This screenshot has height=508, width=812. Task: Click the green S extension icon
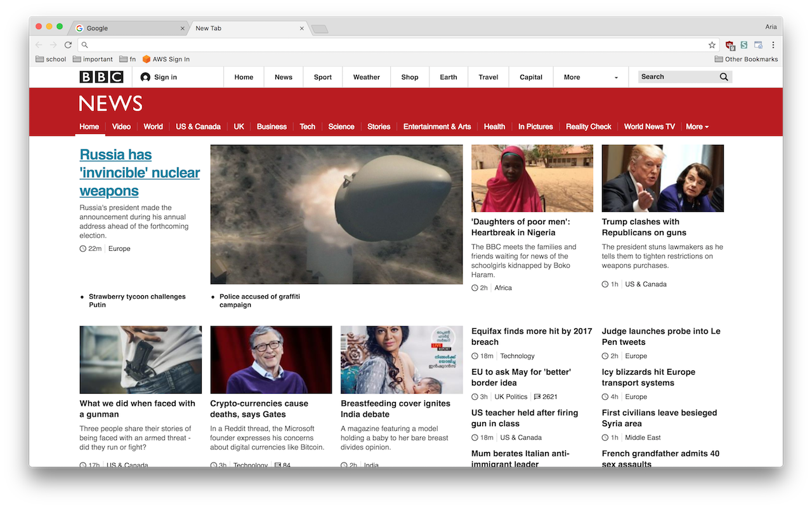tap(744, 45)
